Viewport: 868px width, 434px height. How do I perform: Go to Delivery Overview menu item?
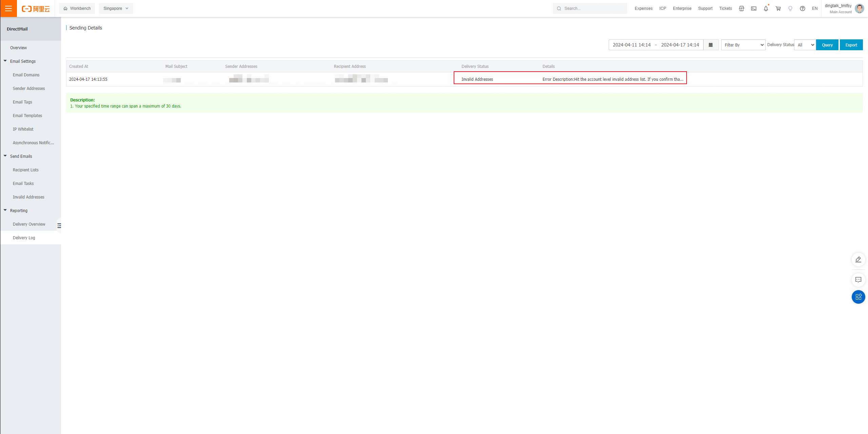click(x=29, y=224)
